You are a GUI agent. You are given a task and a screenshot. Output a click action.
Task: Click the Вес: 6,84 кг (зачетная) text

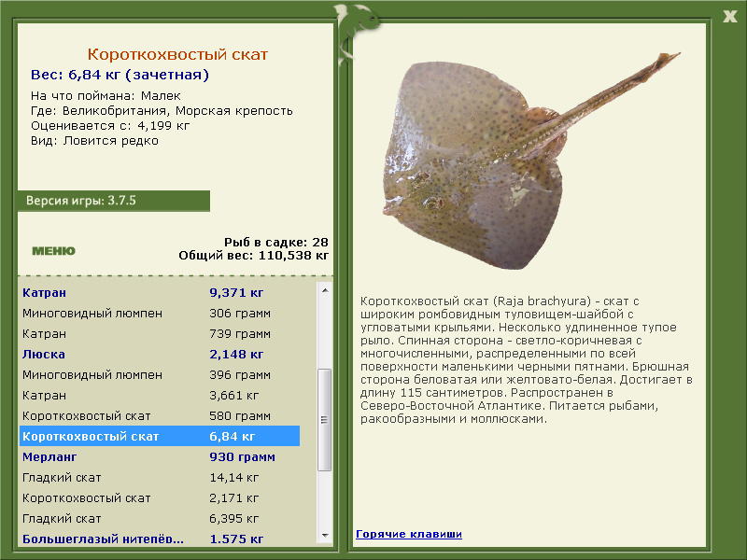[x=120, y=75]
